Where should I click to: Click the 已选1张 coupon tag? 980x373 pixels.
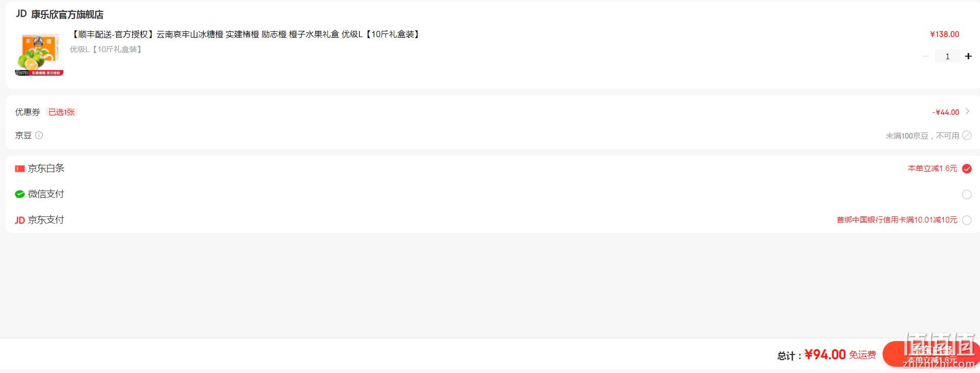(62, 112)
